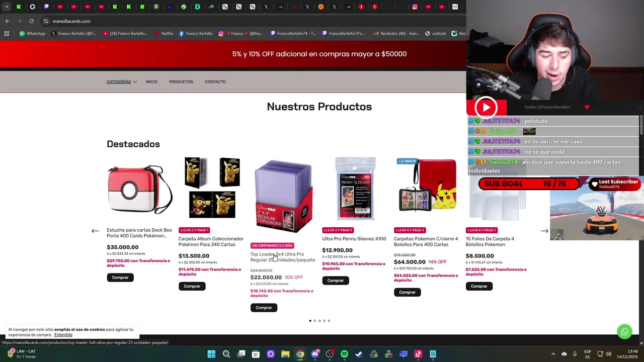Open the Recibidos (40) Gmail bookmark
Screen dimensions: 644x362
[x=396, y=34]
